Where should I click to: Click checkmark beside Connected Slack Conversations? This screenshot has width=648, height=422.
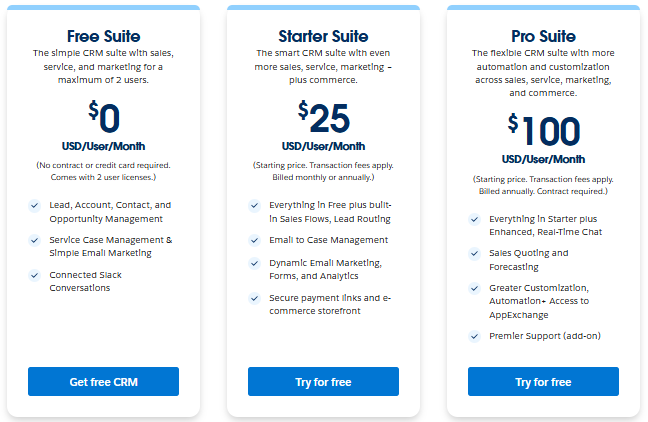(x=35, y=275)
